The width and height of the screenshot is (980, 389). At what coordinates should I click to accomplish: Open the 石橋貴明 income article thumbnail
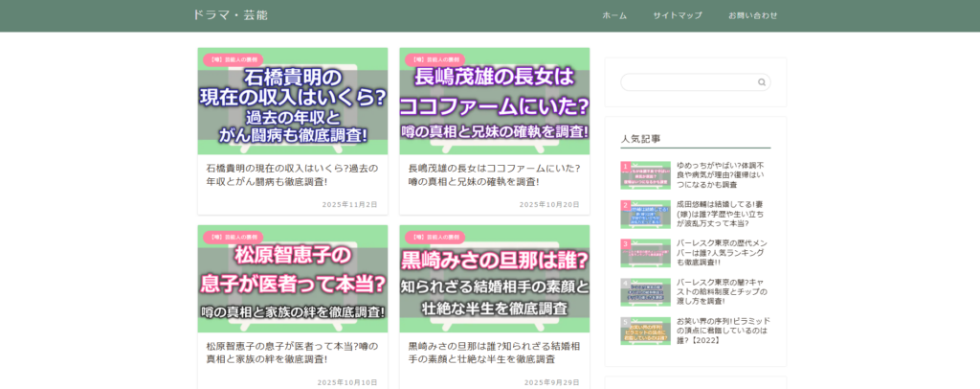293,105
